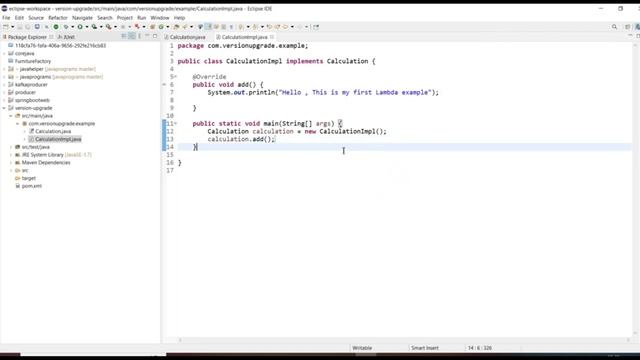640x360 pixels.
Task: Select the target folder in tree
Action: 29,178
